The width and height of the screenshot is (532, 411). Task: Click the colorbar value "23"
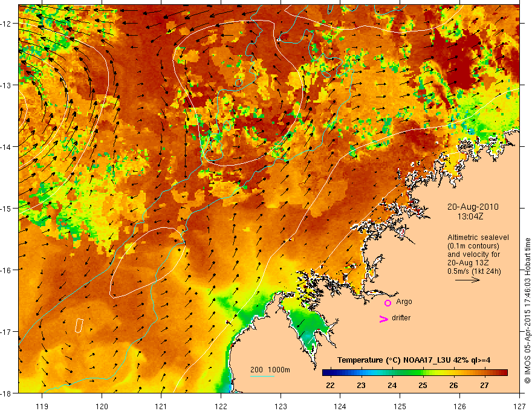(361, 386)
